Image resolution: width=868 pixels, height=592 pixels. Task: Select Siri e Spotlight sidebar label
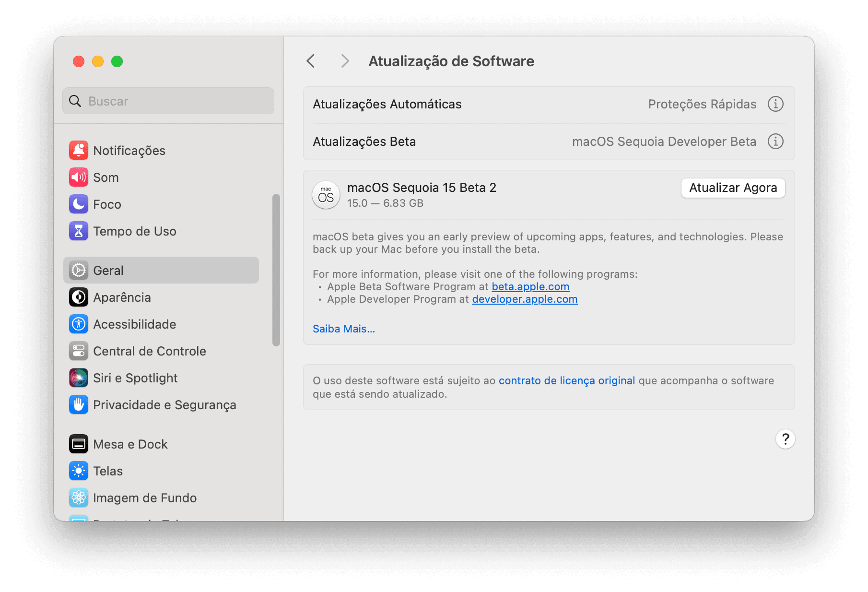[x=135, y=378]
